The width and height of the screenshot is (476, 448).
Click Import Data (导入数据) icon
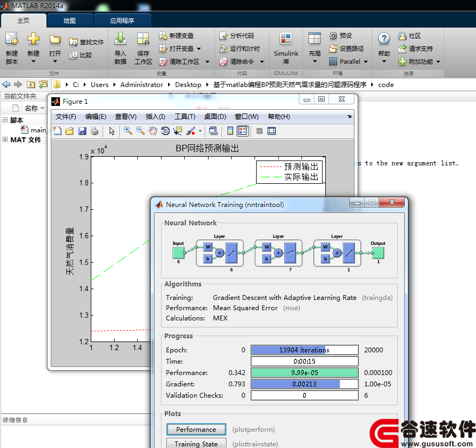tap(120, 39)
